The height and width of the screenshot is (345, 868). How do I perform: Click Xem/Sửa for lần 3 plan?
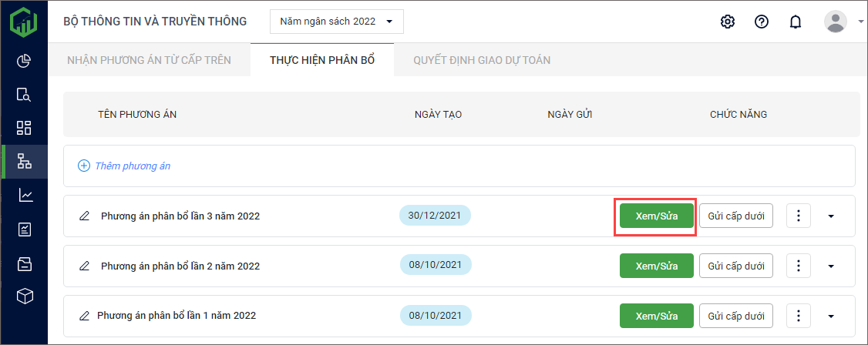[x=656, y=216]
